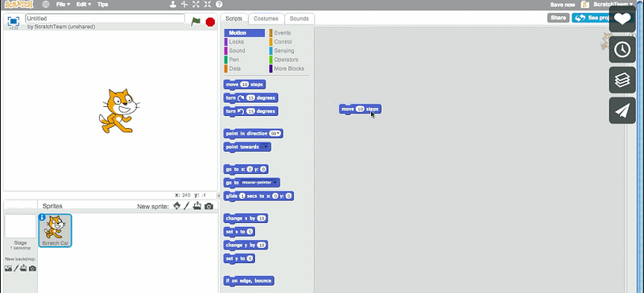Click the change x by 10 block
Screen dimensions: 644x293
point(246,218)
